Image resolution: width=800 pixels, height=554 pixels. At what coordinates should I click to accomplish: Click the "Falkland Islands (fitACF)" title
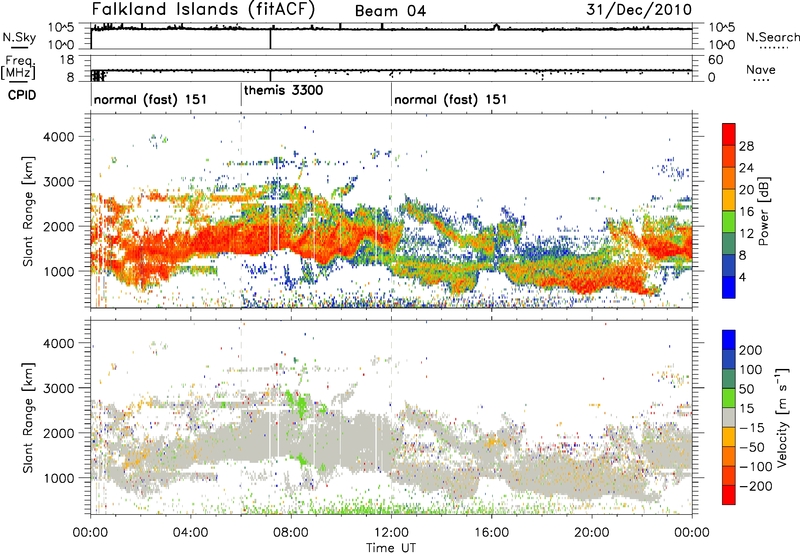(203, 10)
